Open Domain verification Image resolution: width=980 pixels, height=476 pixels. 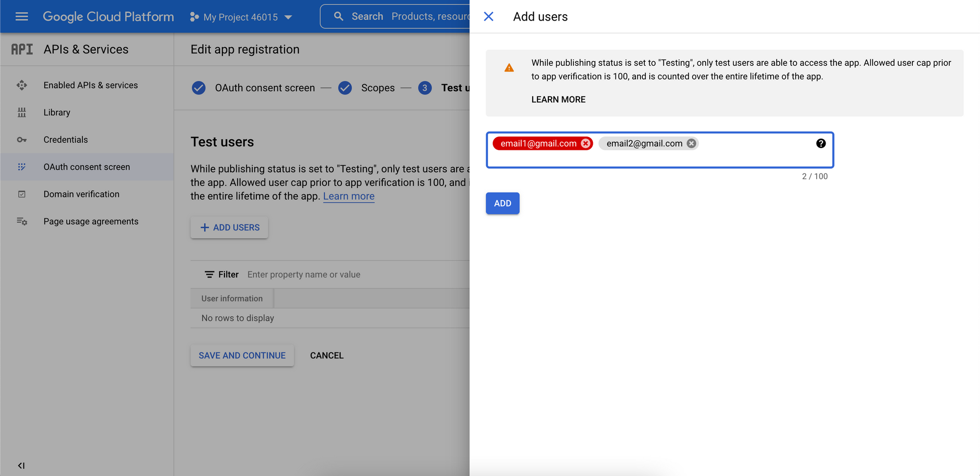click(x=81, y=194)
